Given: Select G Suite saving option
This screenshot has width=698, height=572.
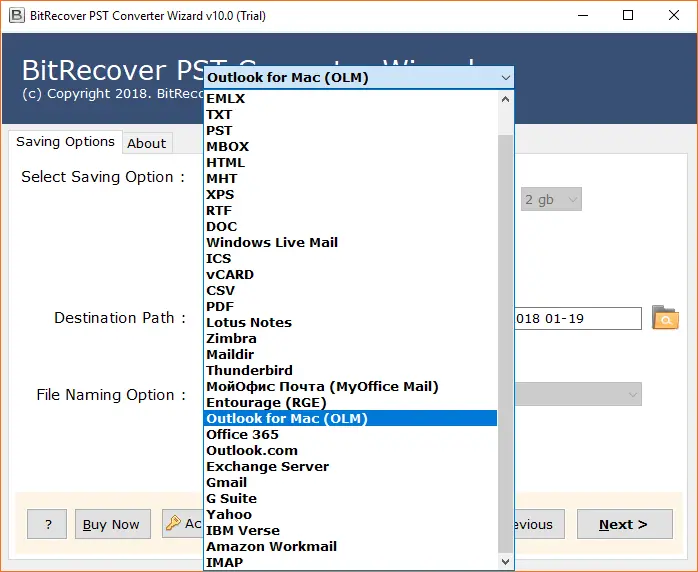Looking at the screenshot, I should (x=350, y=499).
